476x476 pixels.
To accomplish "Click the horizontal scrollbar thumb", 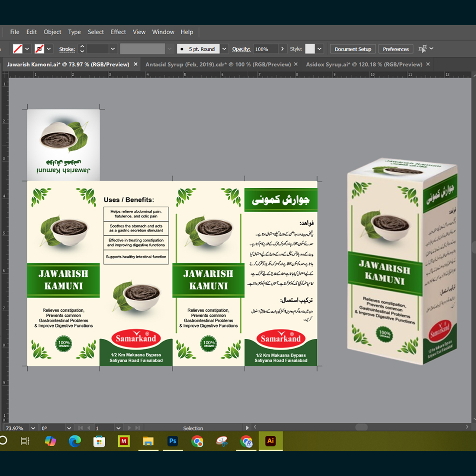I will (361, 427).
